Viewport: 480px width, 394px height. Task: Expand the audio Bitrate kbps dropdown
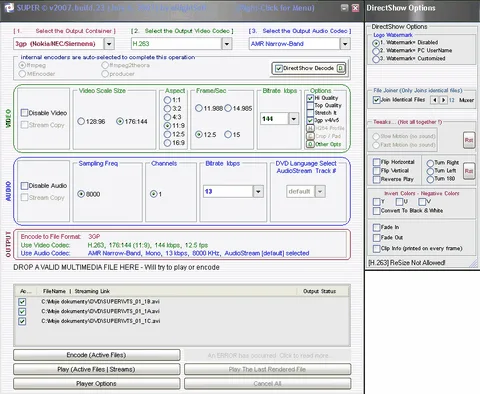[258, 191]
